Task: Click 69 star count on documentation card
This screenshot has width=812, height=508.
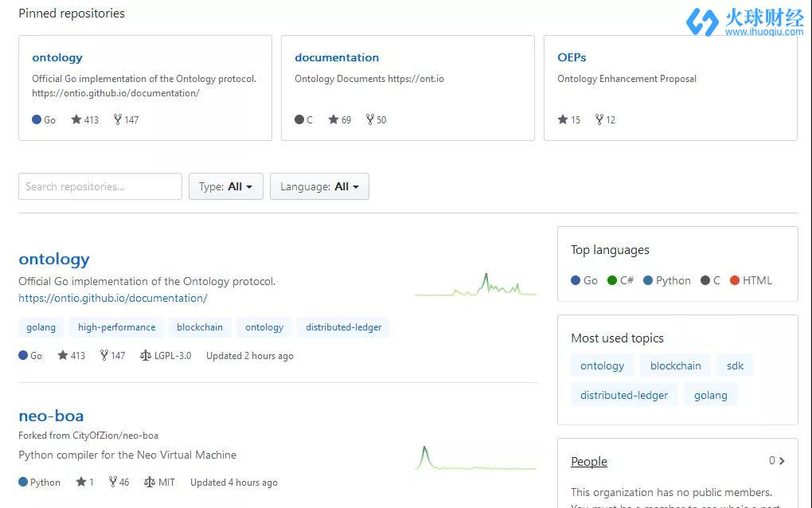Action: [346, 120]
